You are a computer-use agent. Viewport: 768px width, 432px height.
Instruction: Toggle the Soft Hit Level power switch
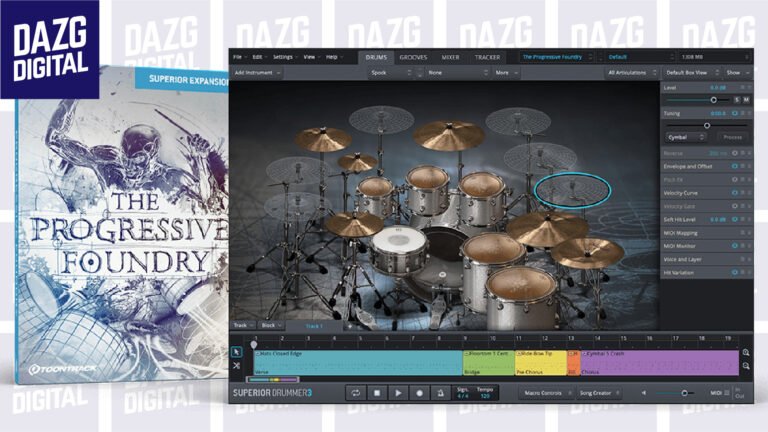(735, 219)
